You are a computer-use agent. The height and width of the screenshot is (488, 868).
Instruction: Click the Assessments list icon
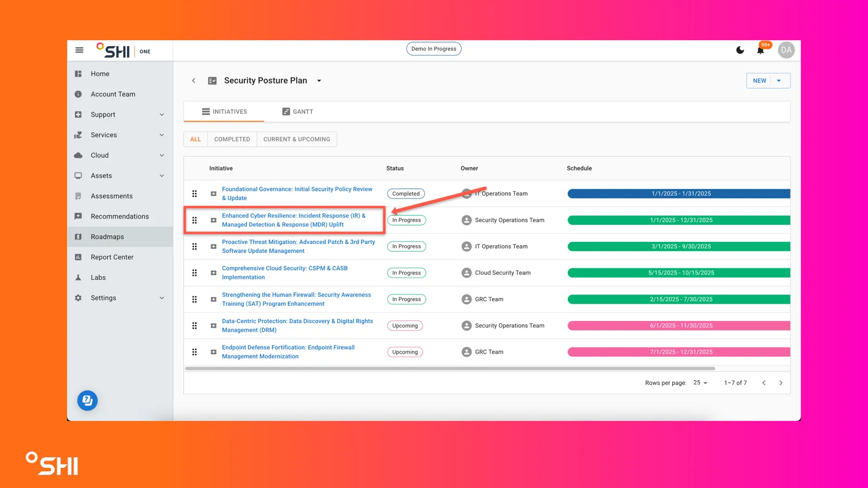78,196
